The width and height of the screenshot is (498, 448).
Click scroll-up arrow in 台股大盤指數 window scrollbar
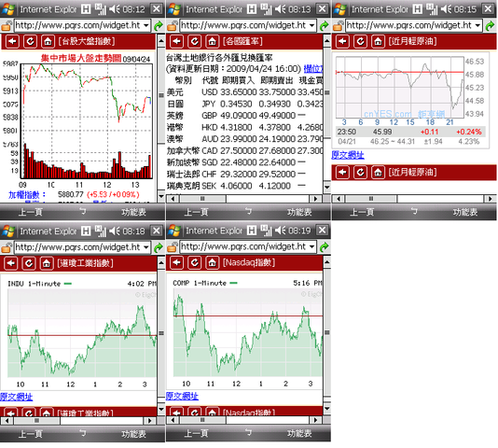(x=161, y=41)
